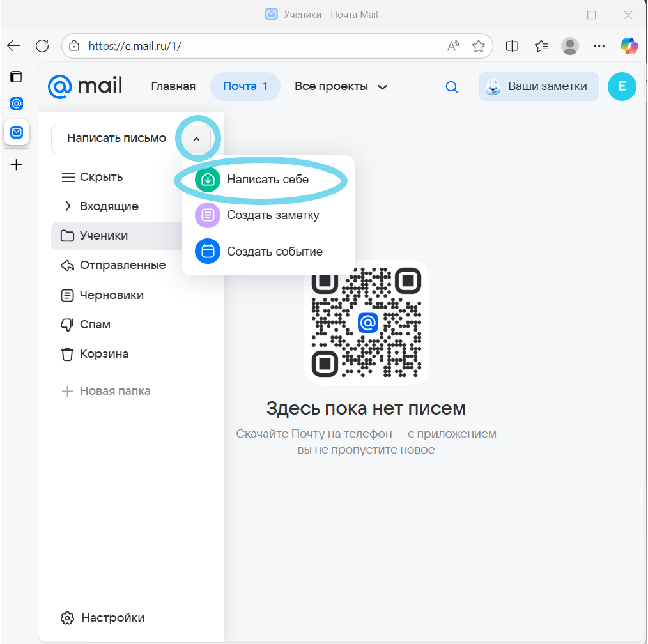Open split screen view icon

click(511, 46)
